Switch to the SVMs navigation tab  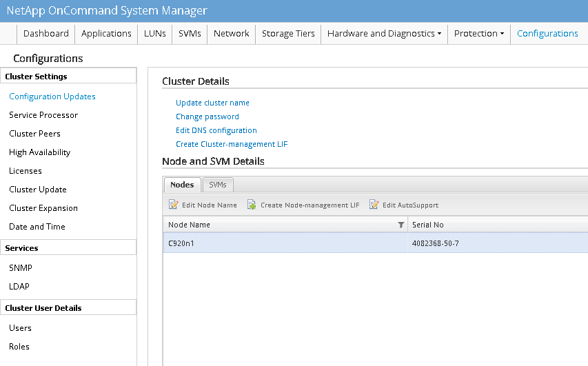190,33
